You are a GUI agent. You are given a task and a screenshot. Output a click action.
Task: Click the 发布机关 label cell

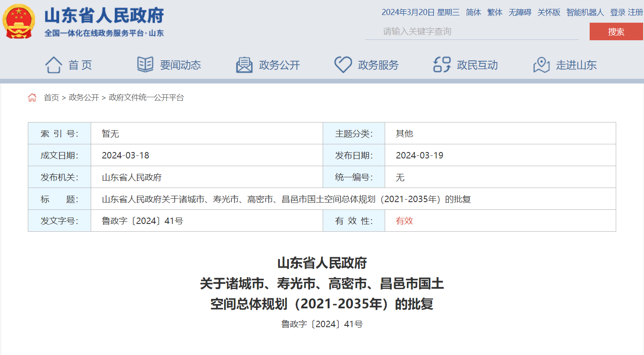59,177
